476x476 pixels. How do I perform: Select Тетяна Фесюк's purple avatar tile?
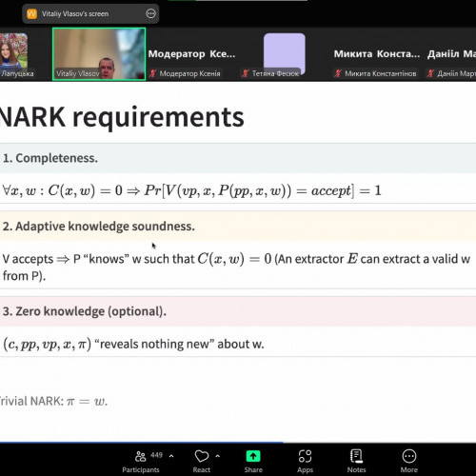285,53
